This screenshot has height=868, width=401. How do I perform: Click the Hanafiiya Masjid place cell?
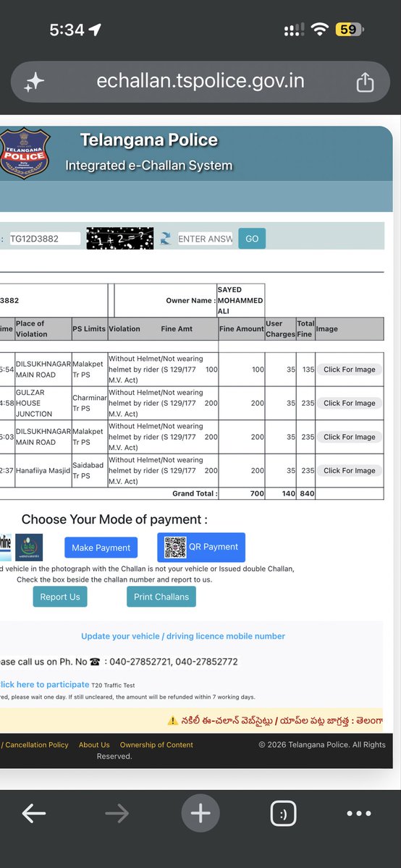[43, 470]
